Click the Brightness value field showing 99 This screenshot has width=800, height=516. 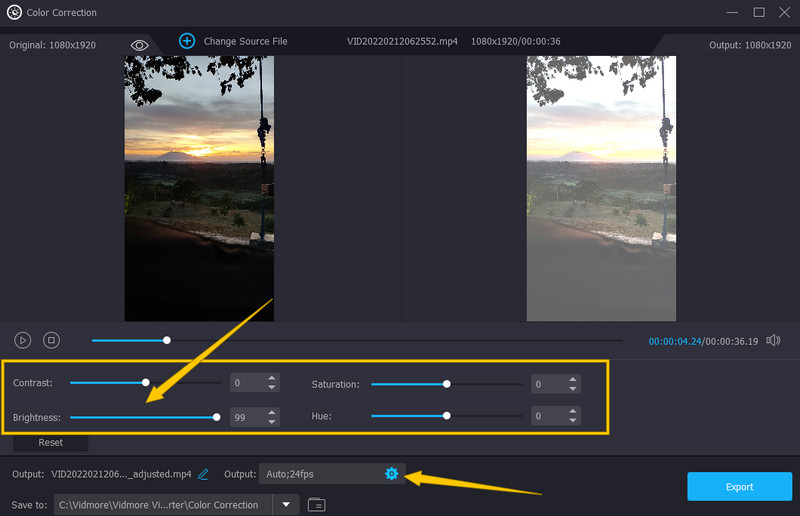pos(255,417)
